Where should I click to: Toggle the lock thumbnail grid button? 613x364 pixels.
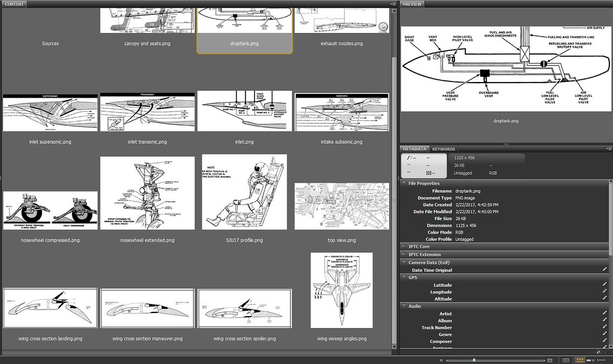(566, 360)
